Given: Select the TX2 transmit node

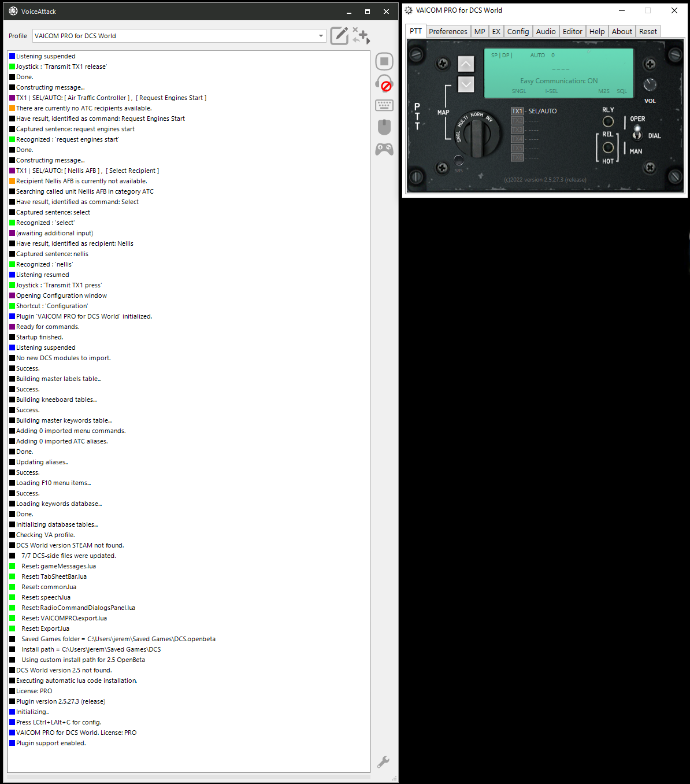Looking at the screenshot, I should click(517, 120).
